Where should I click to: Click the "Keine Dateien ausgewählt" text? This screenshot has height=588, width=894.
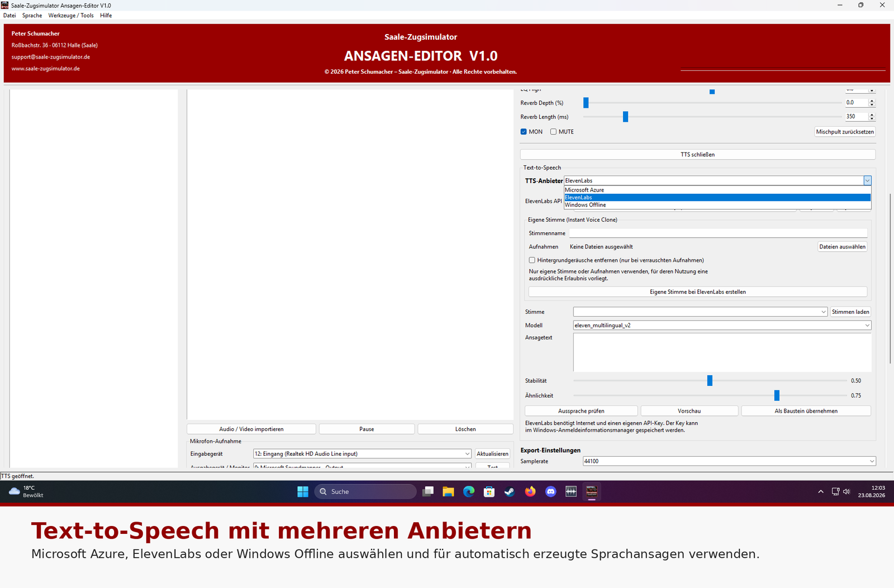coord(601,247)
